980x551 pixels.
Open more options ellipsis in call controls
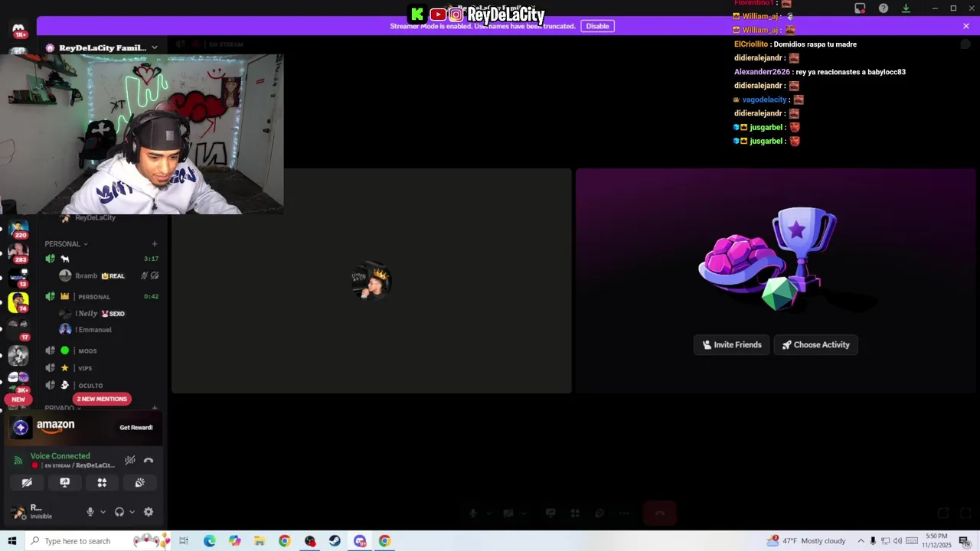tap(624, 514)
